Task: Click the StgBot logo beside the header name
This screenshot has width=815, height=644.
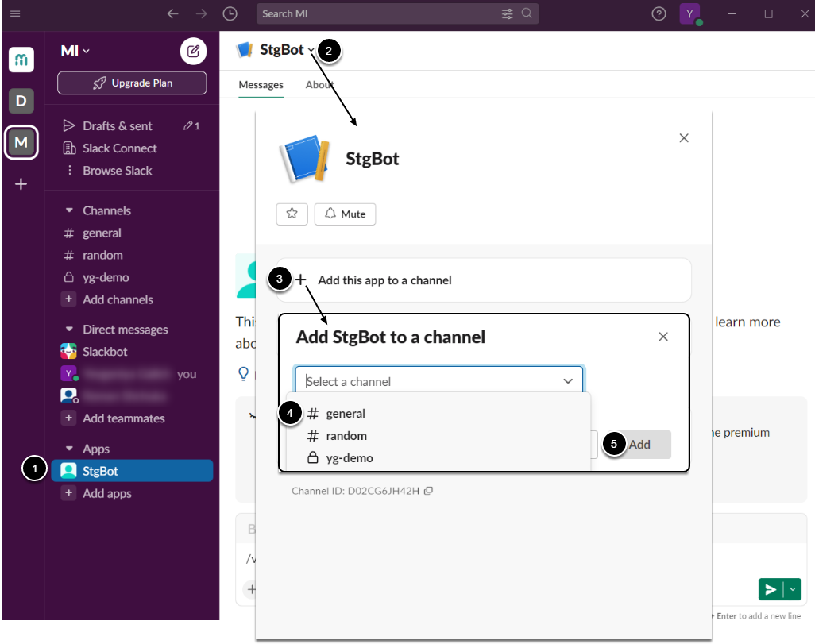Action: 245,50
